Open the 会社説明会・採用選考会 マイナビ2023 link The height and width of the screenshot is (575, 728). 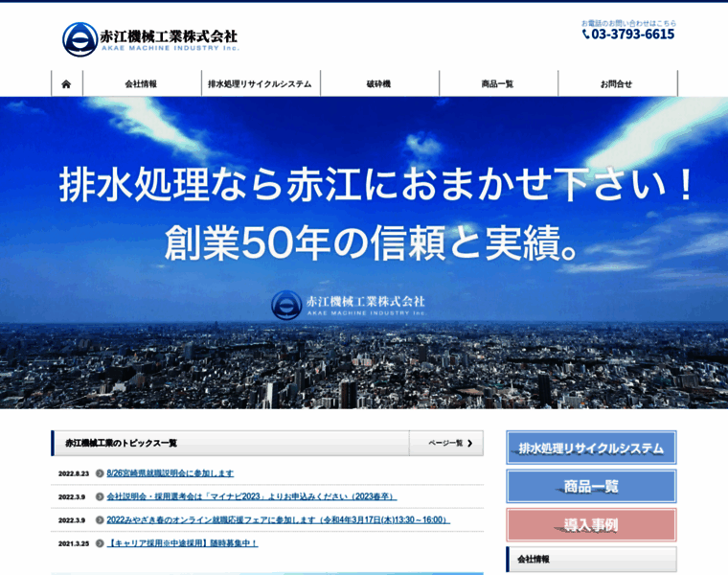pos(252,496)
